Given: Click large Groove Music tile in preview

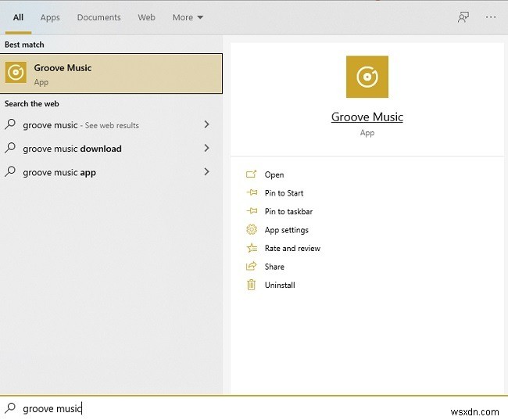Looking at the screenshot, I should tap(367, 77).
